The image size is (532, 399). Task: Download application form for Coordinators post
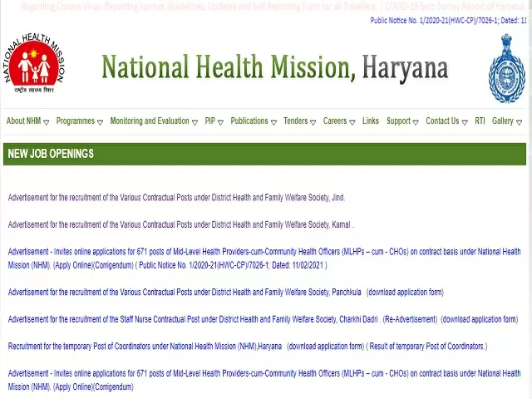[325, 347]
